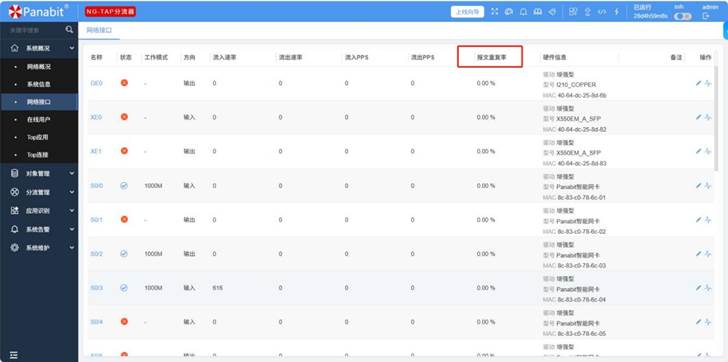Click the 流入PPS column header
728x362 pixels.
(x=357, y=58)
